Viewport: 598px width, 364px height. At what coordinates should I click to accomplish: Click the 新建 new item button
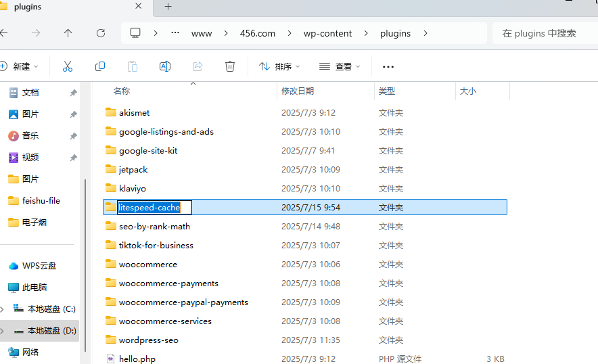click(19, 66)
